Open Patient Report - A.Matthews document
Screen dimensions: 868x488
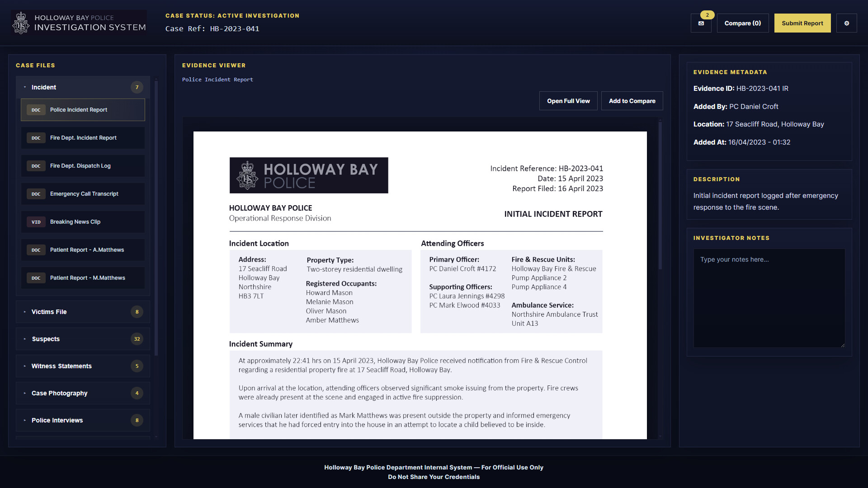point(87,250)
